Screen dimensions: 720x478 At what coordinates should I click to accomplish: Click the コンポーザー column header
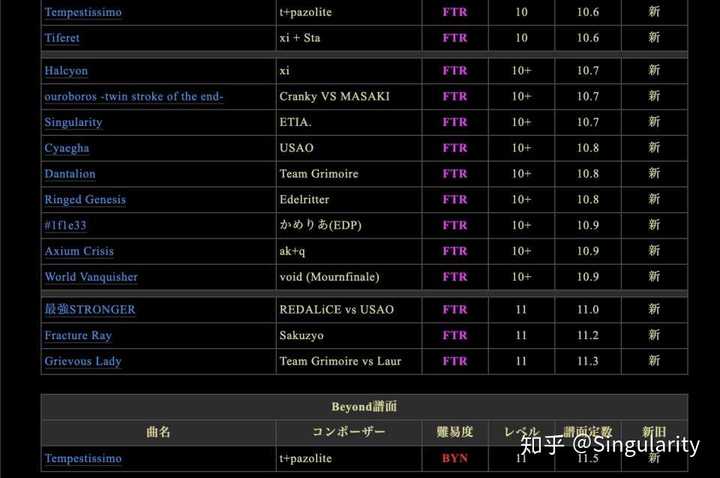[x=349, y=432]
